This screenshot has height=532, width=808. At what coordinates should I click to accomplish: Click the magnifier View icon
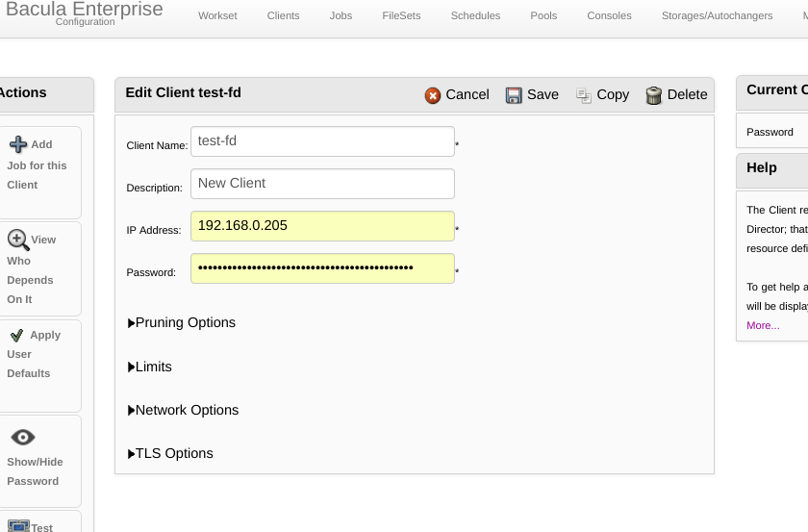(18, 240)
